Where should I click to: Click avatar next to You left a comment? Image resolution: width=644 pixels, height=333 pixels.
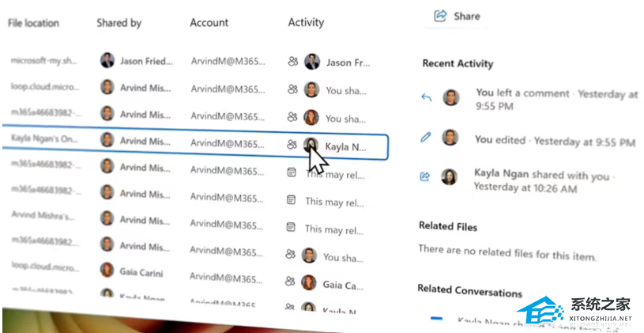pyautogui.click(x=450, y=97)
